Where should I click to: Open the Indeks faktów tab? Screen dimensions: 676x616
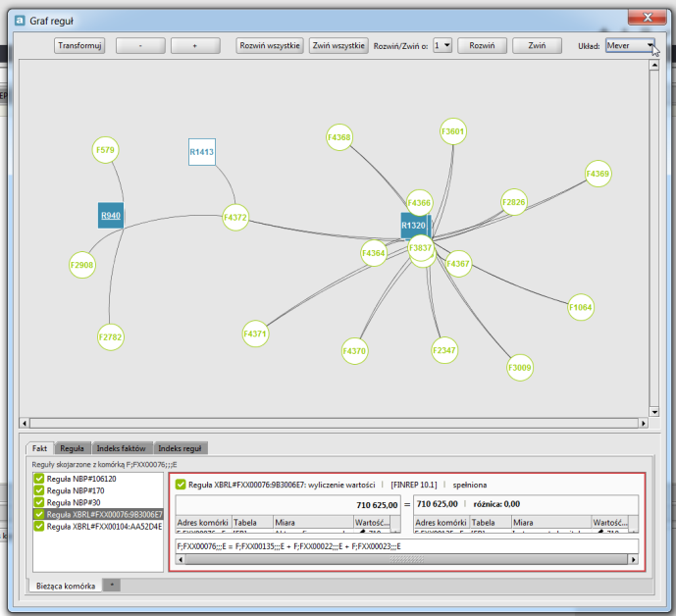point(121,448)
